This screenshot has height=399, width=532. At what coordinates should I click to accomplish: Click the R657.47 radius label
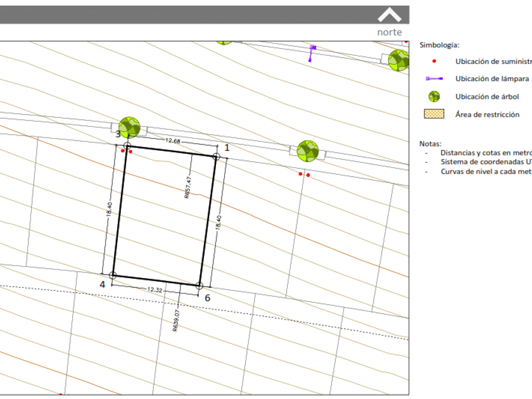(x=187, y=187)
